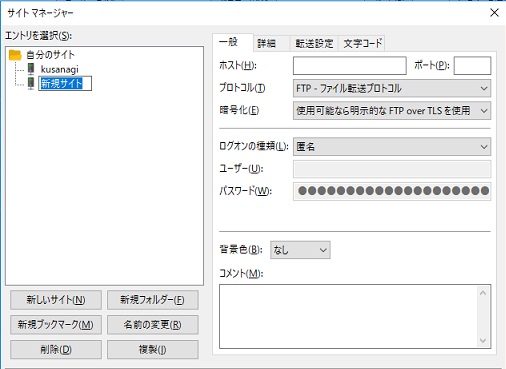
Task: Click the kusanagi server icon
Action: pyautogui.click(x=31, y=69)
